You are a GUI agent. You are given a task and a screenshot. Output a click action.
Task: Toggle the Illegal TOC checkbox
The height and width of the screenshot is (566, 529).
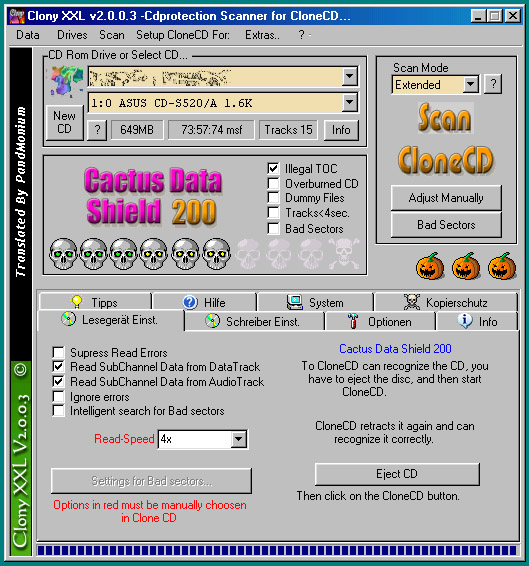click(273, 168)
